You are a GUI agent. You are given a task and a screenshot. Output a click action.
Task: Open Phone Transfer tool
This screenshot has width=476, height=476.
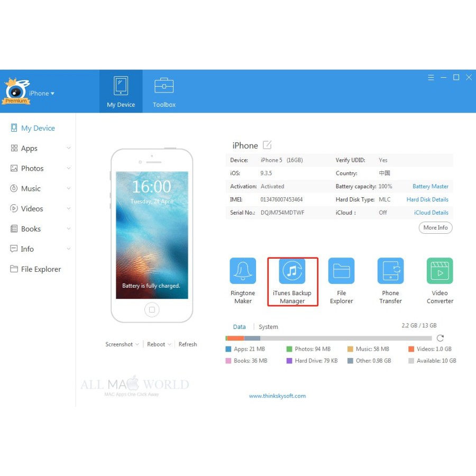pyautogui.click(x=390, y=281)
